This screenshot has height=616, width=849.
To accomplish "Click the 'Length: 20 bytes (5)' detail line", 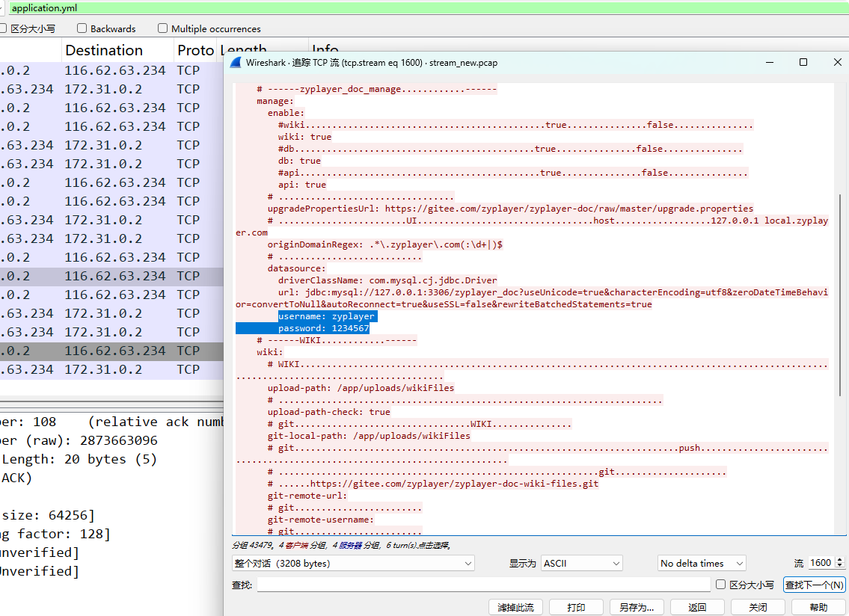I will [x=79, y=460].
